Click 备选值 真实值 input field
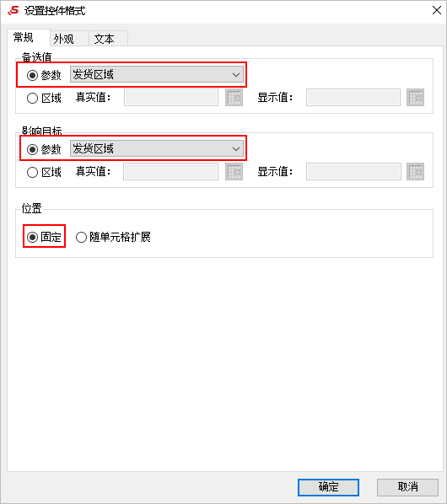The image size is (447, 504). pos(171,98)
